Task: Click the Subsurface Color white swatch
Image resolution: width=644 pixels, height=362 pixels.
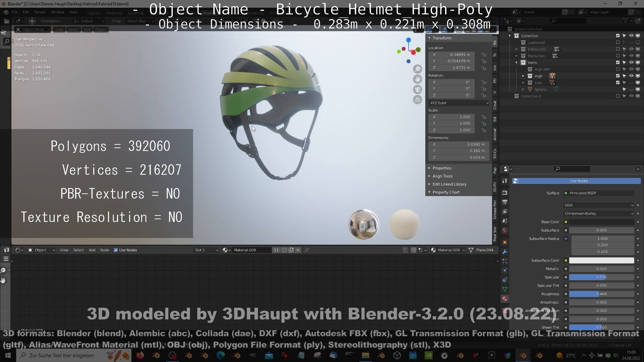Action: [601, 260]
